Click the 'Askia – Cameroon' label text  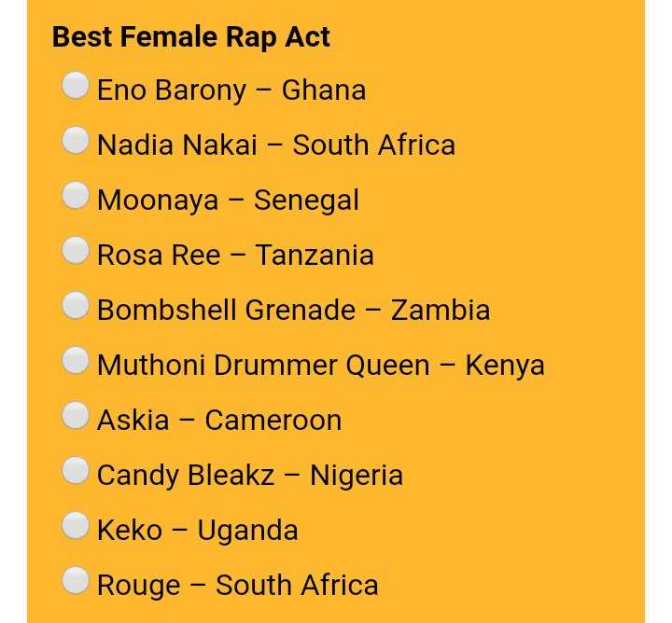[x=219, y=420]
